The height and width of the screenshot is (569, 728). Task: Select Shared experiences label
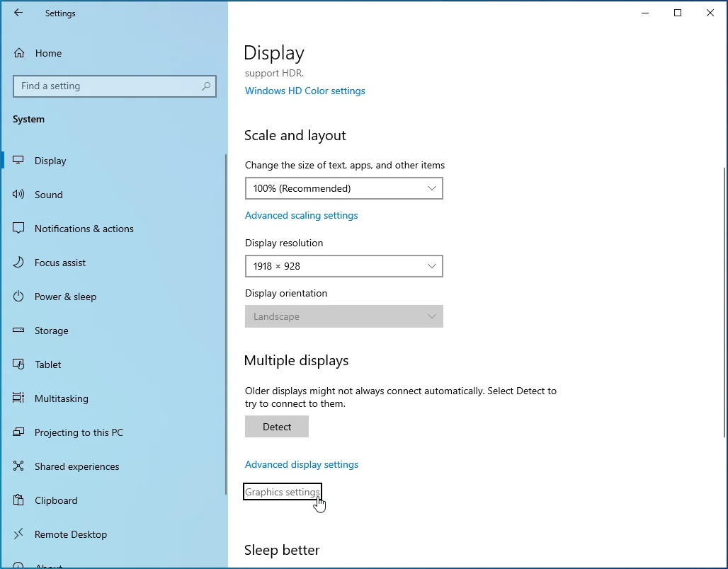point(77,466)
